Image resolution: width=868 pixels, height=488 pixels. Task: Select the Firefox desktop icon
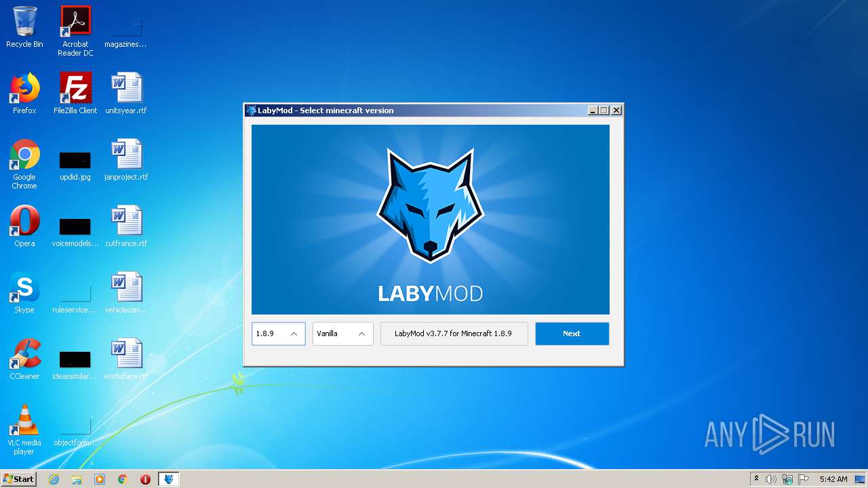click(x=24, y=94)
